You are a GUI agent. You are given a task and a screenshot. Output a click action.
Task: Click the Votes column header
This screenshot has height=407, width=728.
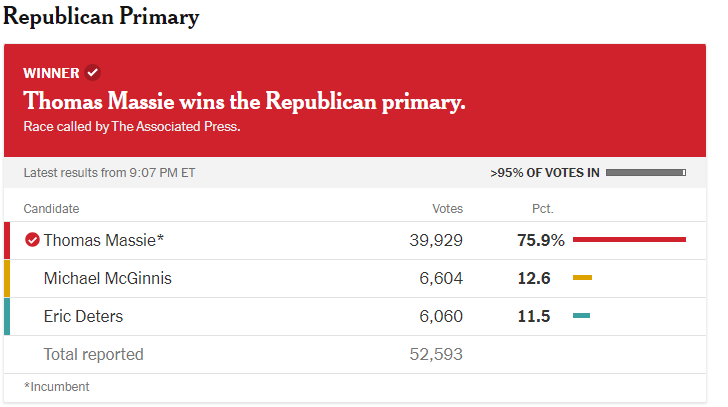tap(447, 209)
